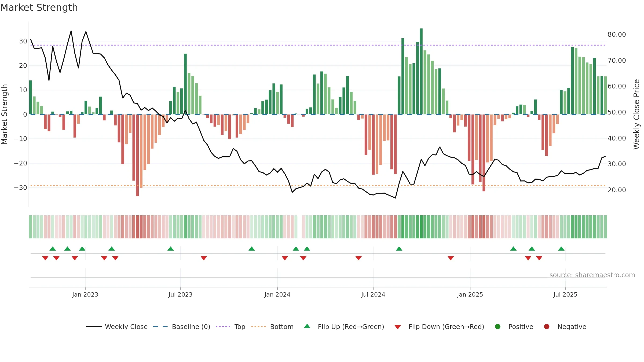Viewport: 644px width, 362px height.
Task: Click the Flip Up marker just before Jul 2025
Action: 561,249
